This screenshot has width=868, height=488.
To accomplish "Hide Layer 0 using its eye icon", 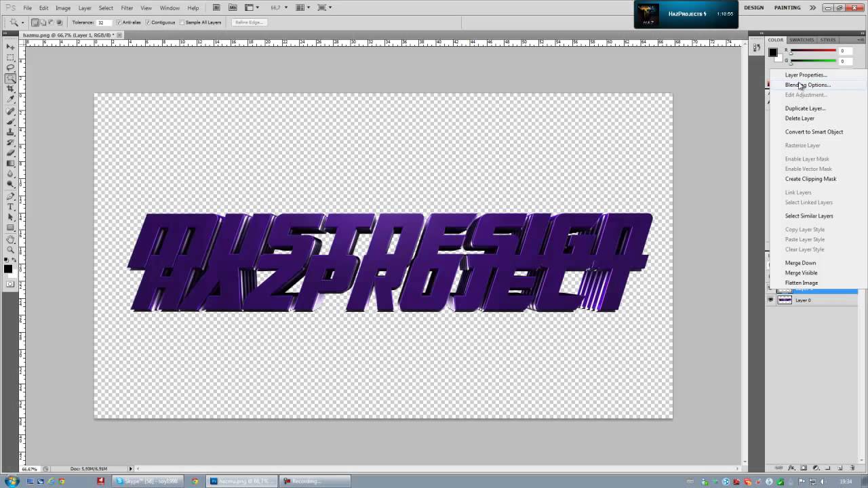I will tap(770, 300).
